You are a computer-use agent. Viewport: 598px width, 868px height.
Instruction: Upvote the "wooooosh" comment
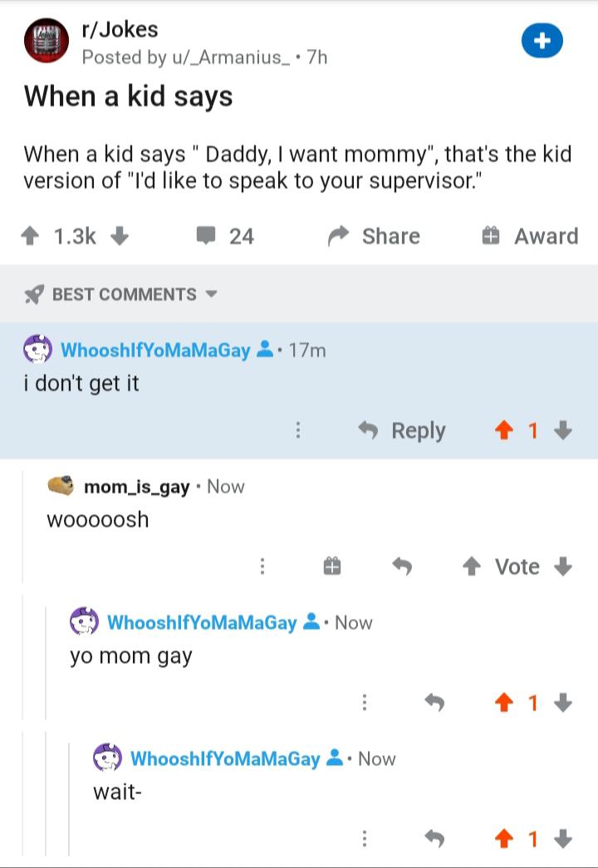click(x=473, y=566)
